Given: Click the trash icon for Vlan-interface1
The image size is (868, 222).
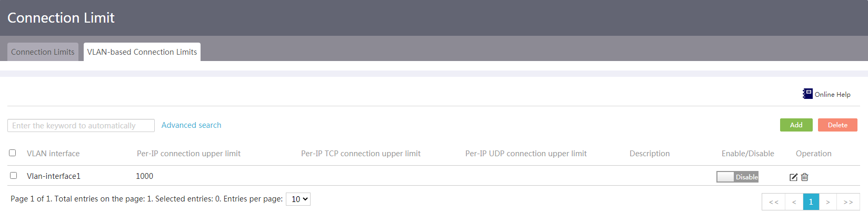Looking at the screenshot, I should coord(805,177).
